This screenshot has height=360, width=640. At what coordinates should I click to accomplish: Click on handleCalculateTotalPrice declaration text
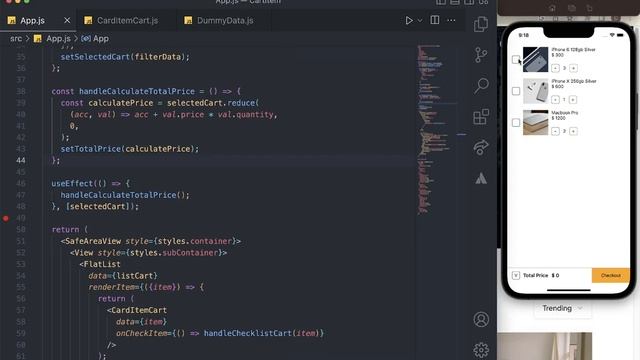tap(137, 91)
